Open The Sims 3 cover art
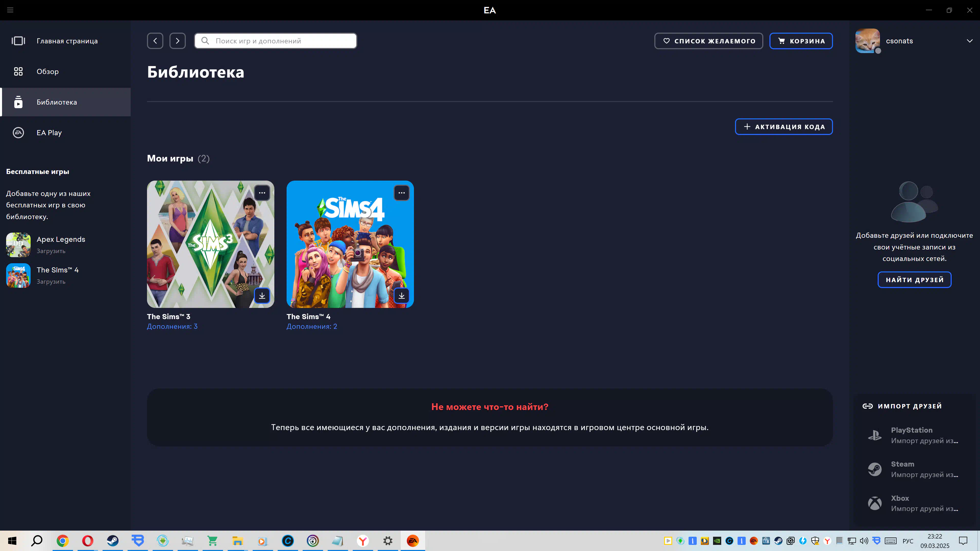Screen dimensions: 980x551 point(210,244)
